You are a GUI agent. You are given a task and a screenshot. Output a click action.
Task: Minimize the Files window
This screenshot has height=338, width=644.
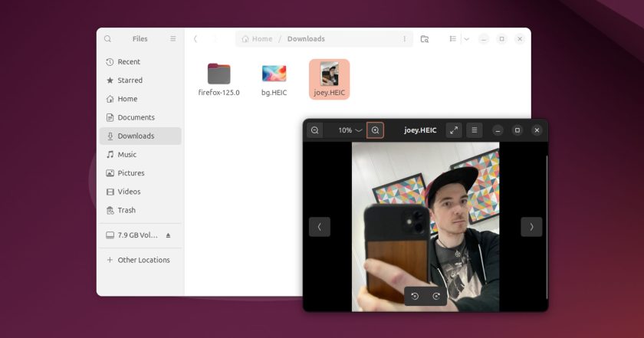(x=484, y=39)
